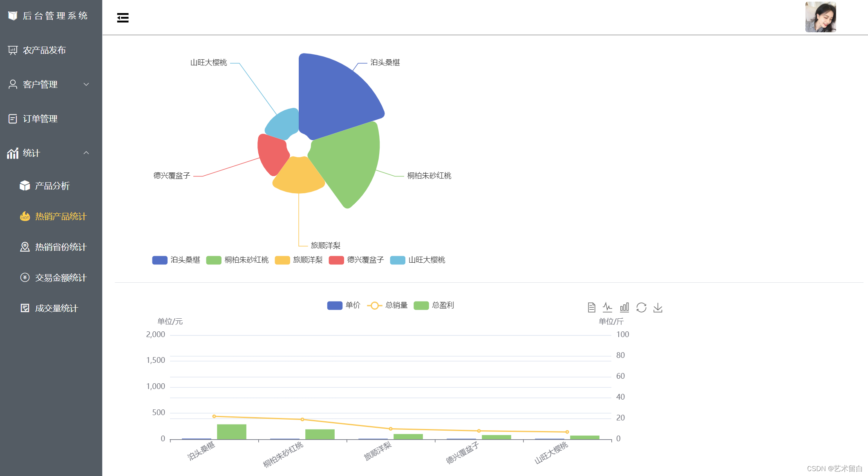Open the user avatar in the header
The width and height of the screenshot is (868, 476).
pyautogui.click(x=821, y=17)
